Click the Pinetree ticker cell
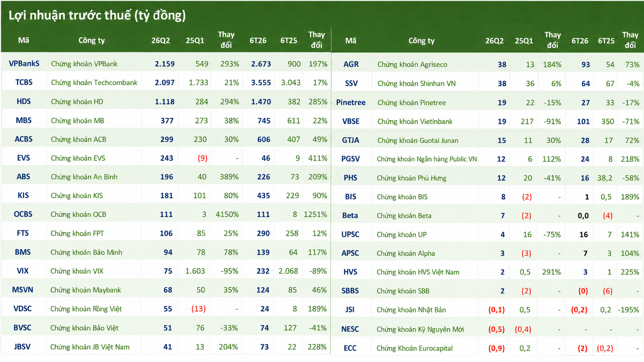 coord(351,102)
